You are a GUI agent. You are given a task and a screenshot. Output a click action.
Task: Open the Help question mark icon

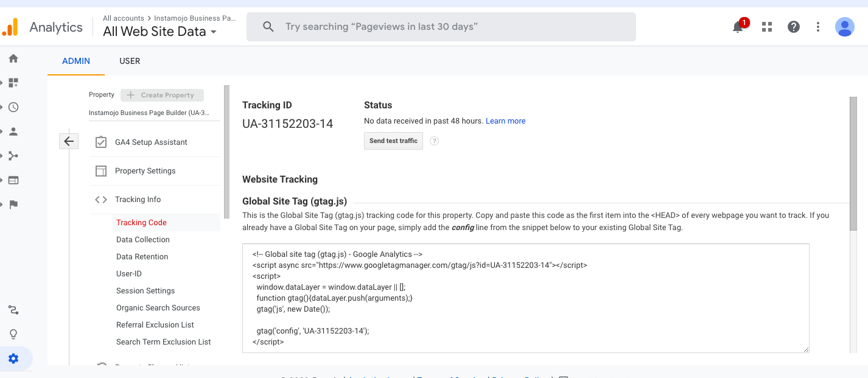[x=793, y=27]
